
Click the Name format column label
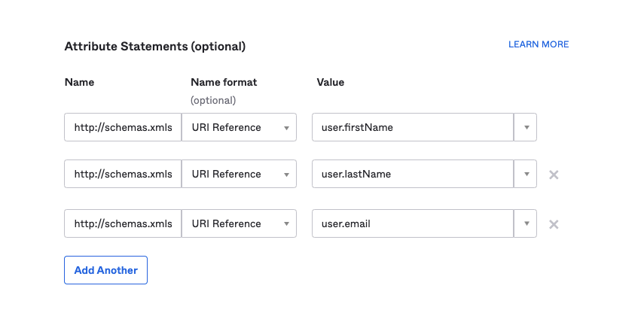(x=224, y=82)
